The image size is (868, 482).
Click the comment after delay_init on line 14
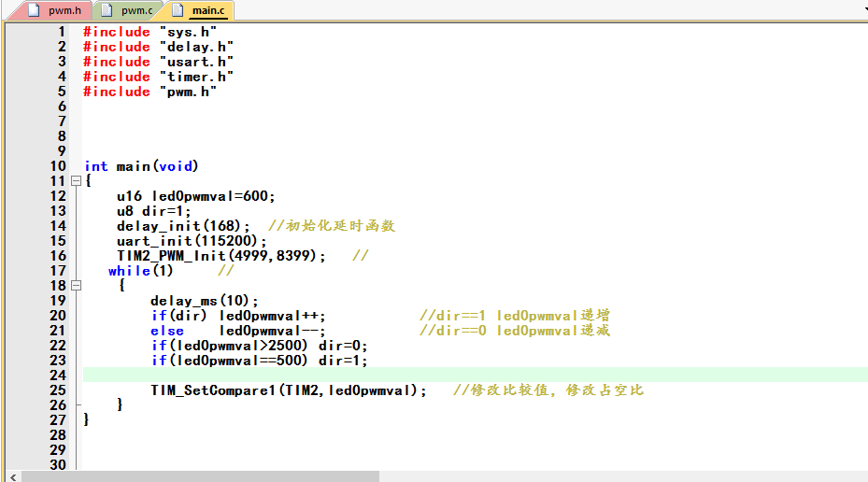332,226
